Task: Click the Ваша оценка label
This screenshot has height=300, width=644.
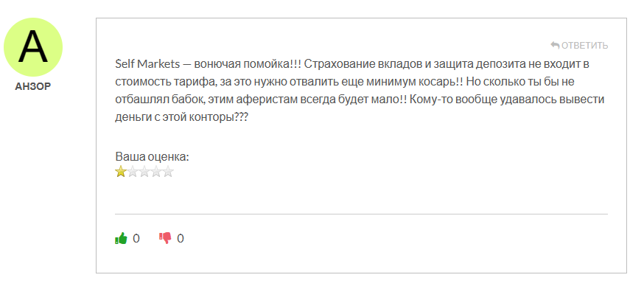Action: [x=152, y=157]
